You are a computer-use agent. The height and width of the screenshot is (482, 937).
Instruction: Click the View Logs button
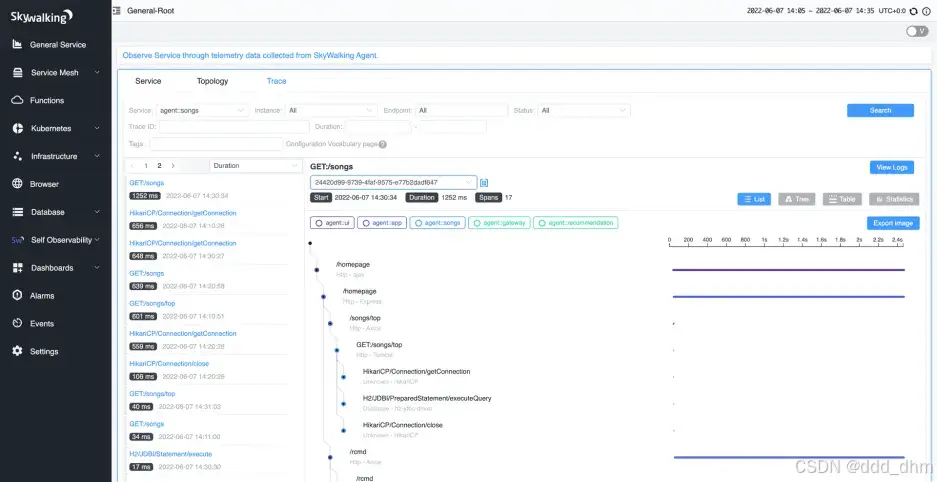(x=892, y=167)
